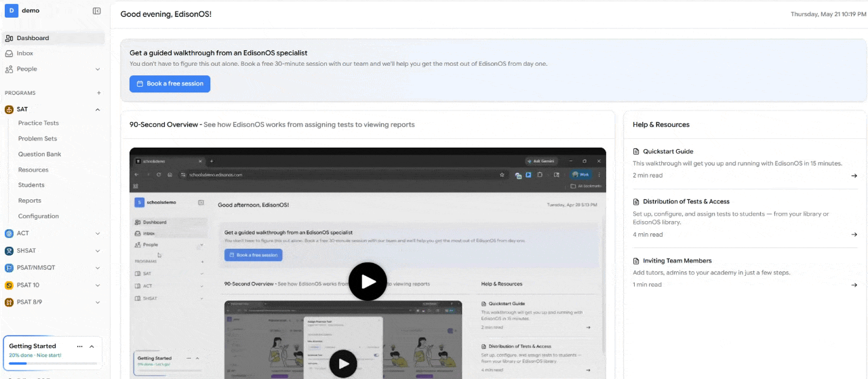The image size is (868, 379).
Task: Play the 90-Second Overview video
Action: [x=368, y=281]
